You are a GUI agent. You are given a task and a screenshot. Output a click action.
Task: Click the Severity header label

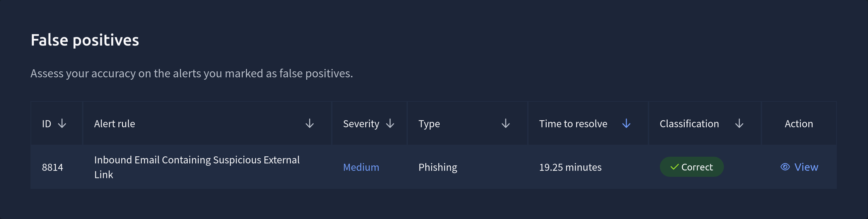coord(361,124)
